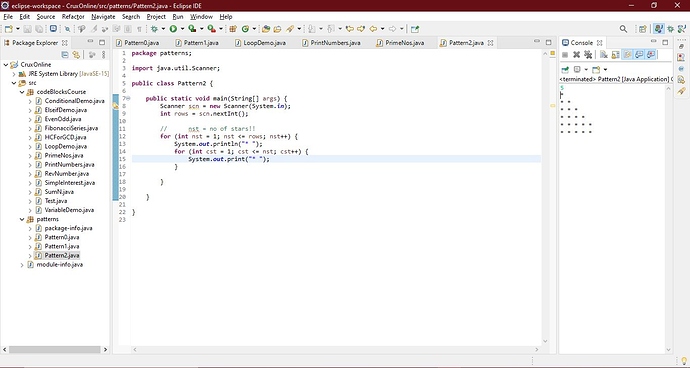
Task: Toggle Scroll Lock in the Console
Action: tap(615, 55)
